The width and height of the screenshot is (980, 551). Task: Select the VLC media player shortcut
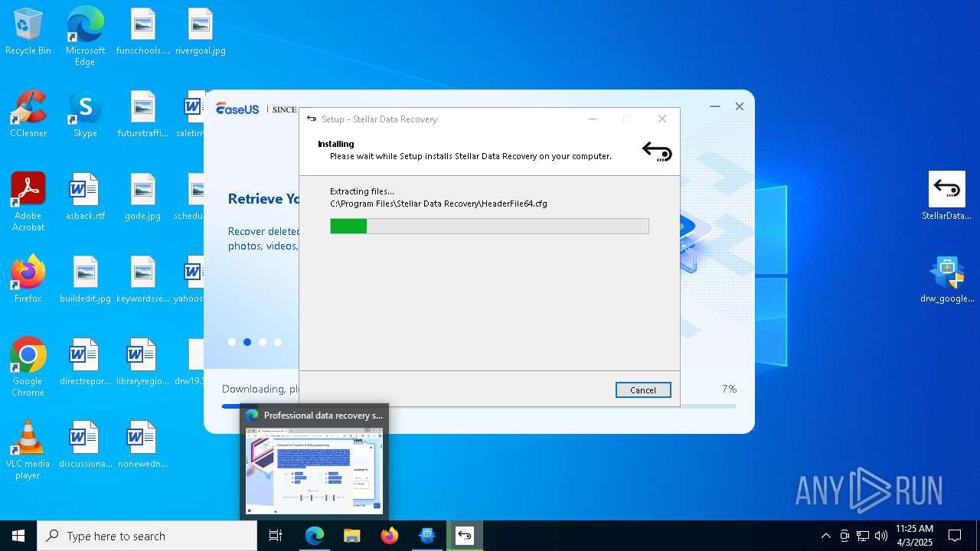click(28, 450)
